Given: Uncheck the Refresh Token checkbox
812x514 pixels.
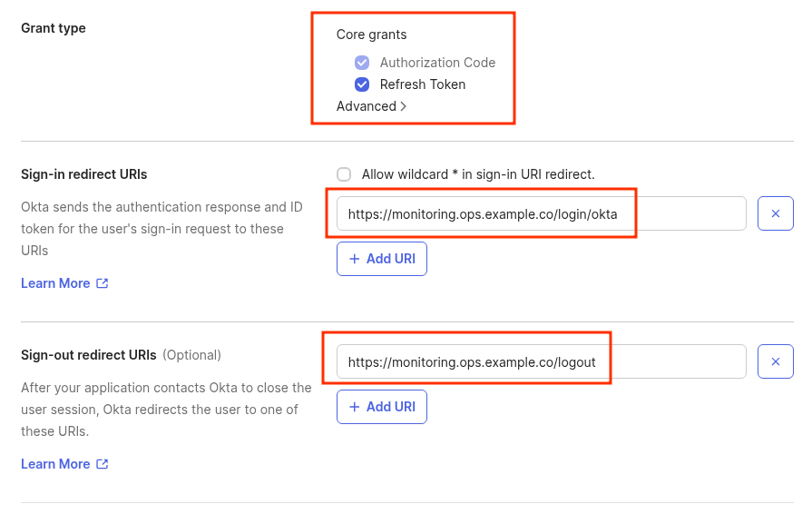Looking at the screenshot, I should click(362, 84).
